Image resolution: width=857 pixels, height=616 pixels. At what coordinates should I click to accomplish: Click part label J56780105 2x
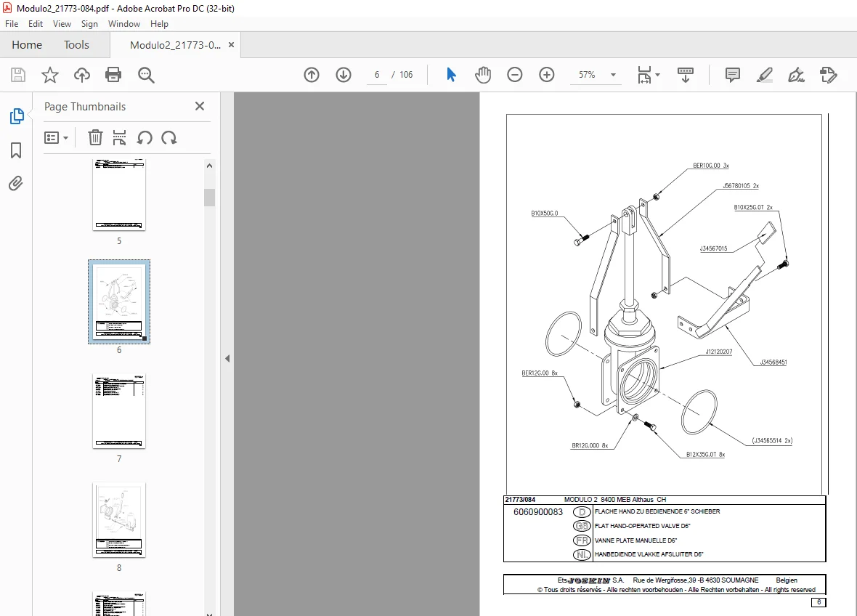coord(741,186)
